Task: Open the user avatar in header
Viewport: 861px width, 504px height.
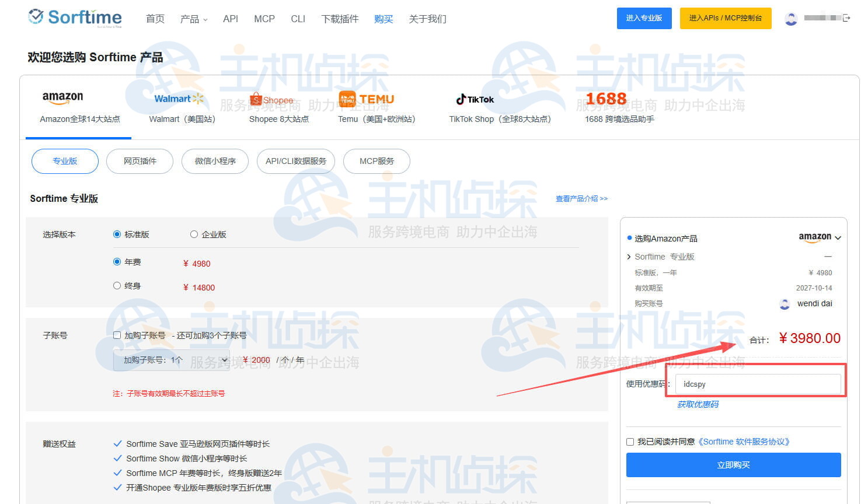Action: tap(791, 19)
